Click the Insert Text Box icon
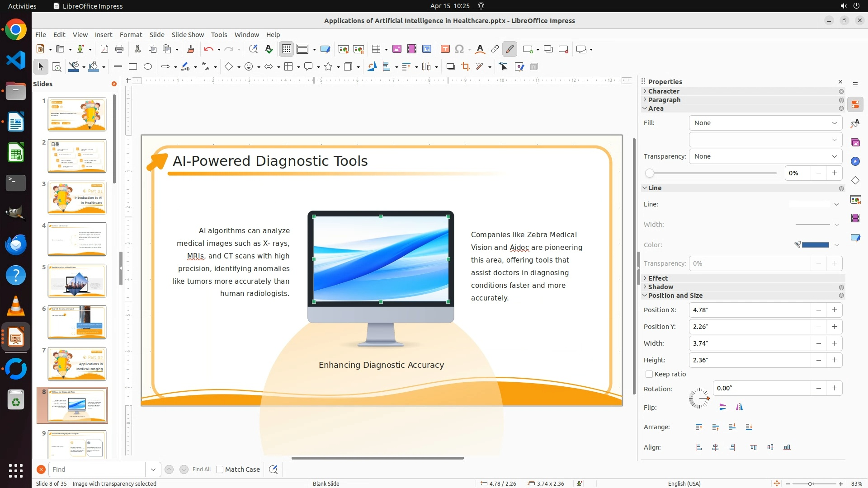Image resolution: width=868 pixels, height=488 pixels. [445, 49]
